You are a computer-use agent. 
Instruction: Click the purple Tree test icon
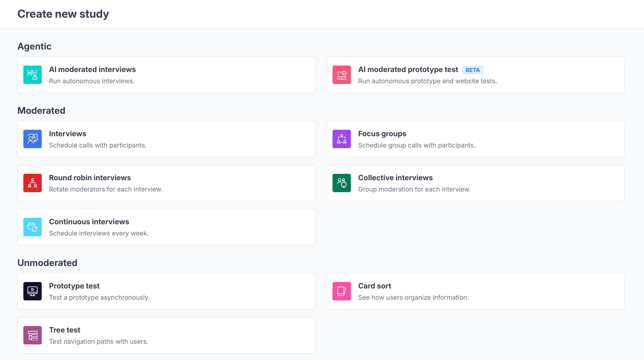(33, 335)
